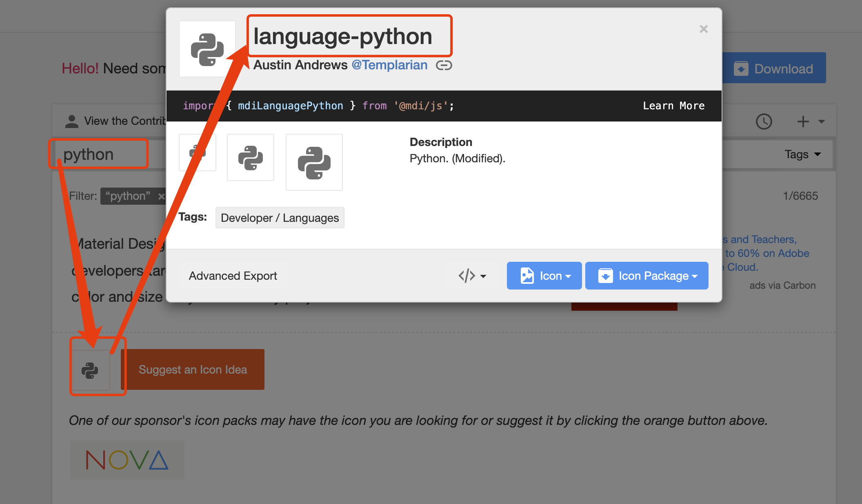Screen dimensions: 862x504
Task: Click the large Python icon in dialog header
Action: pos(207,49)
